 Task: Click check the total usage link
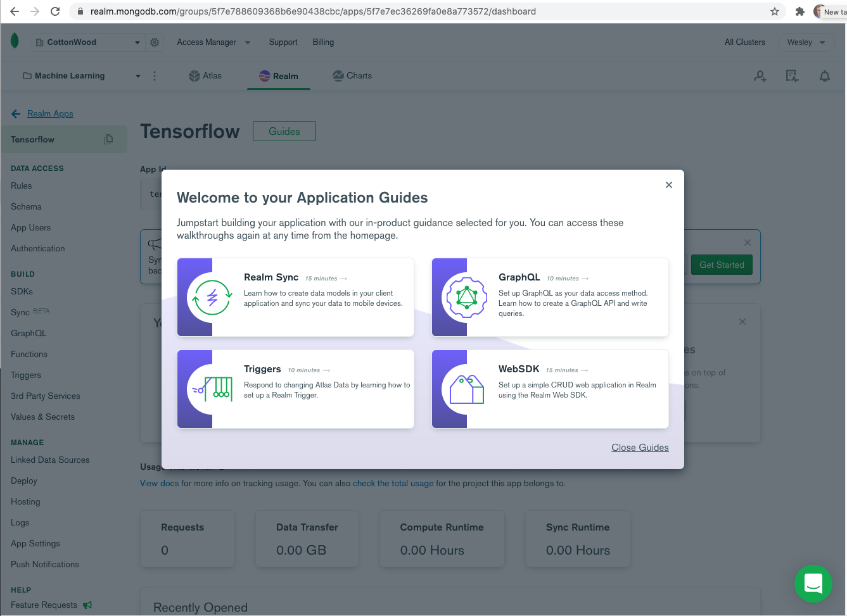(x=393, y=483)
